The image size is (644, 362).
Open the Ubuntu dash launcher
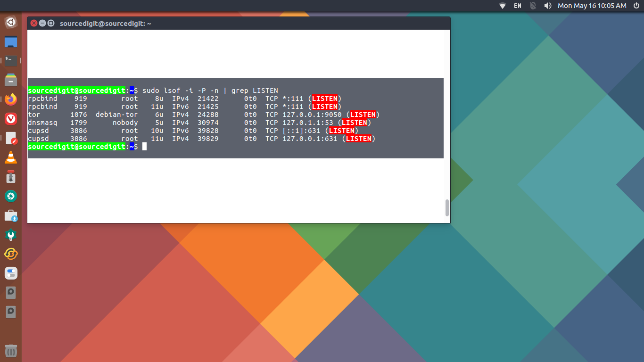point(11,22)
